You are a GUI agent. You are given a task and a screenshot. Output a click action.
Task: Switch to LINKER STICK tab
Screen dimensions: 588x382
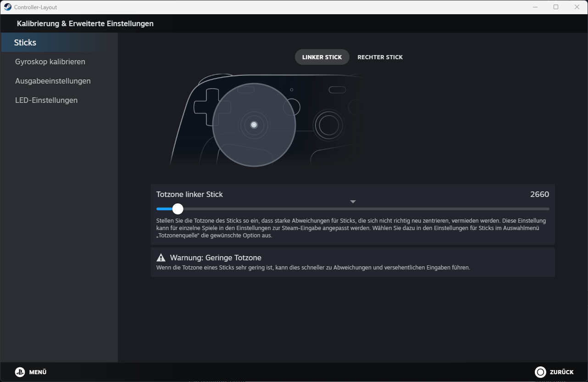[322, 57]
